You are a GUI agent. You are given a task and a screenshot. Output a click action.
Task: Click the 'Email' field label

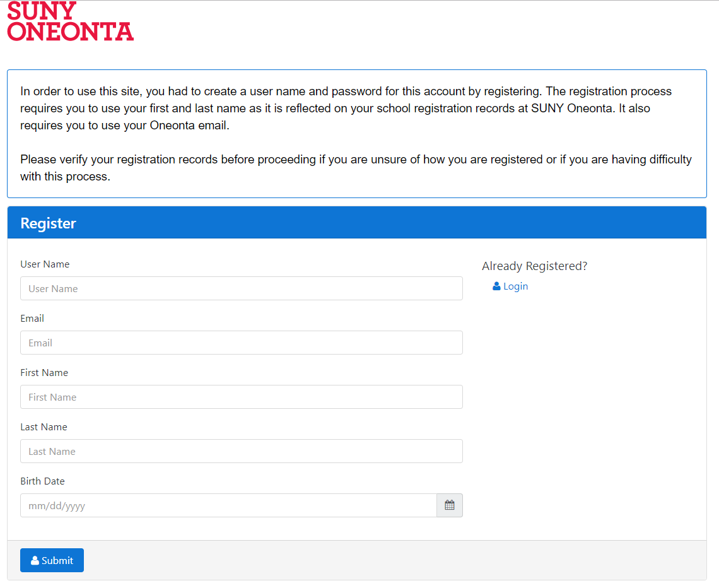[x=32, y=319]
